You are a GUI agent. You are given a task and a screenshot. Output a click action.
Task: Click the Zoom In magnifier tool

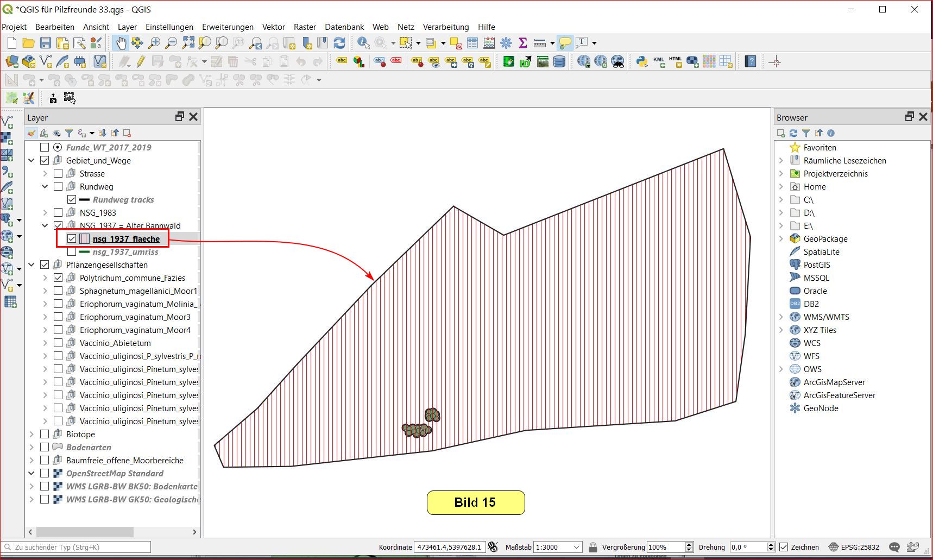(x=154, y=43)
